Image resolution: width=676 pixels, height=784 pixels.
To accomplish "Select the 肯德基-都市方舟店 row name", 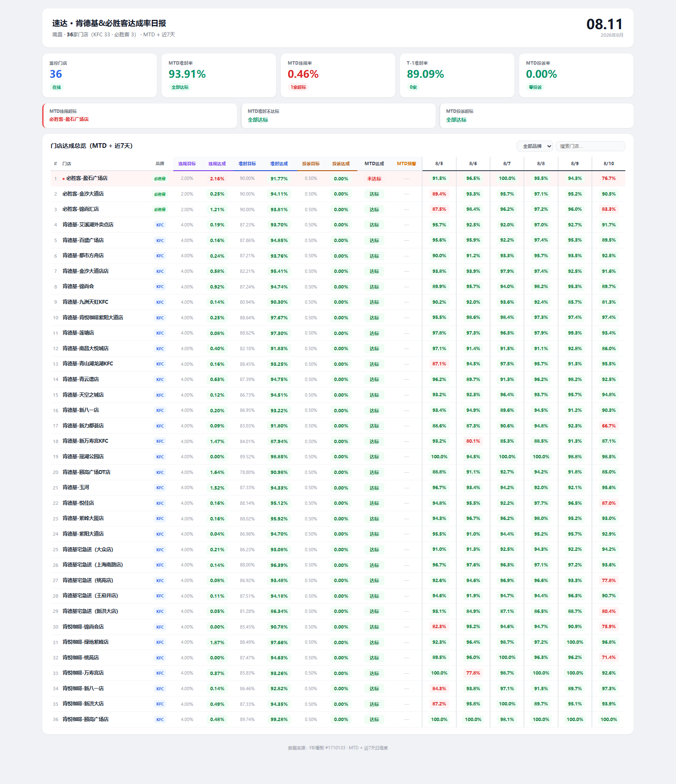I will point(83,256).
